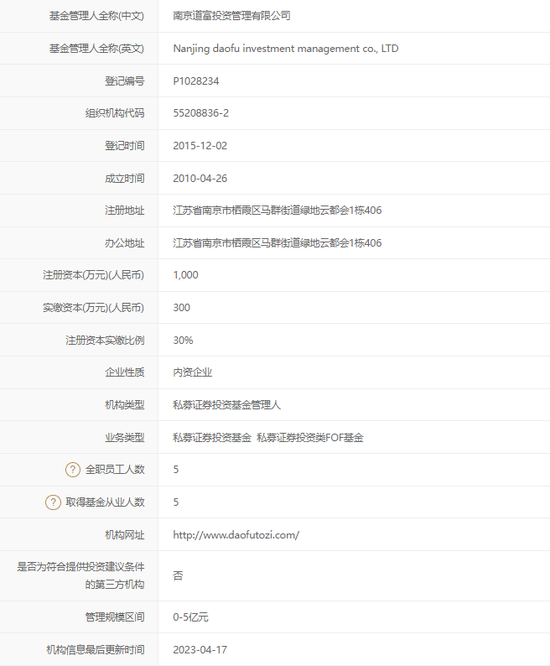Click the 组织机构代码 label
The image size is (550, 666).
pyautogui.click(x=115, y=113)
